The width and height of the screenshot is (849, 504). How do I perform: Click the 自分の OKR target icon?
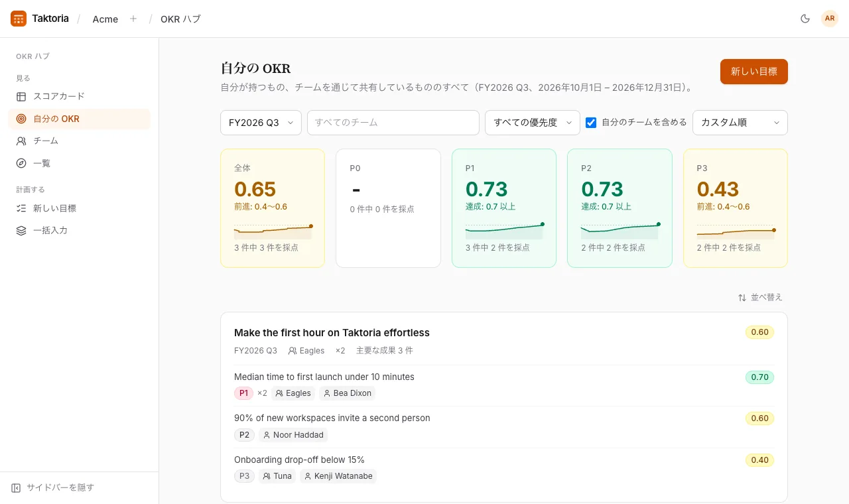tap(21, 119)
